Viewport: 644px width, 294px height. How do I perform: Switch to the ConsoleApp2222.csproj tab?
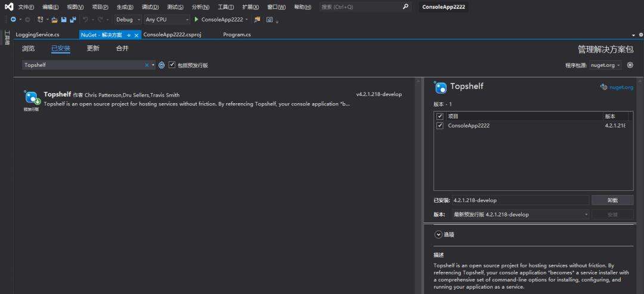pyautogui.click(x=172, y=35)
